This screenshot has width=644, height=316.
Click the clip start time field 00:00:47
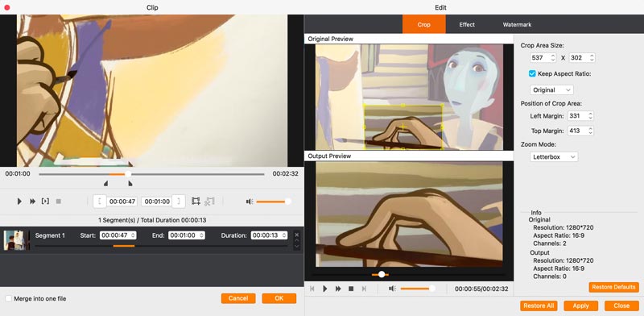[122, 202]
